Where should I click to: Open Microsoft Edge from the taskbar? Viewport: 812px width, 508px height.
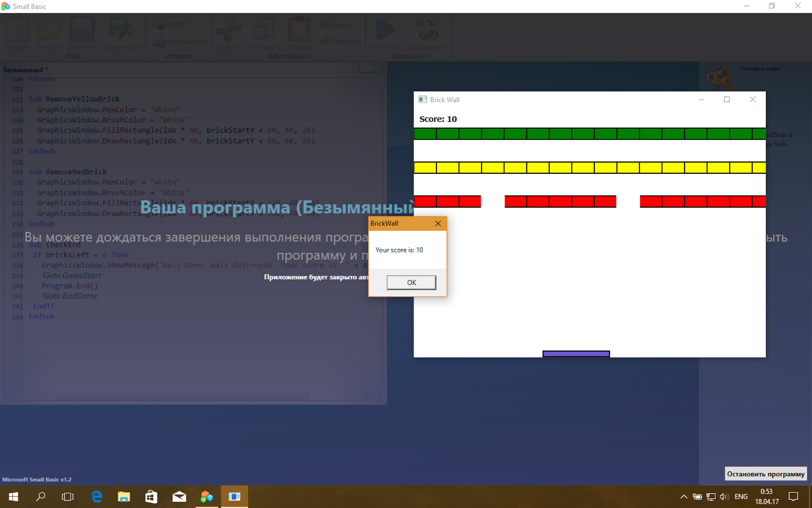pos(96,497)
